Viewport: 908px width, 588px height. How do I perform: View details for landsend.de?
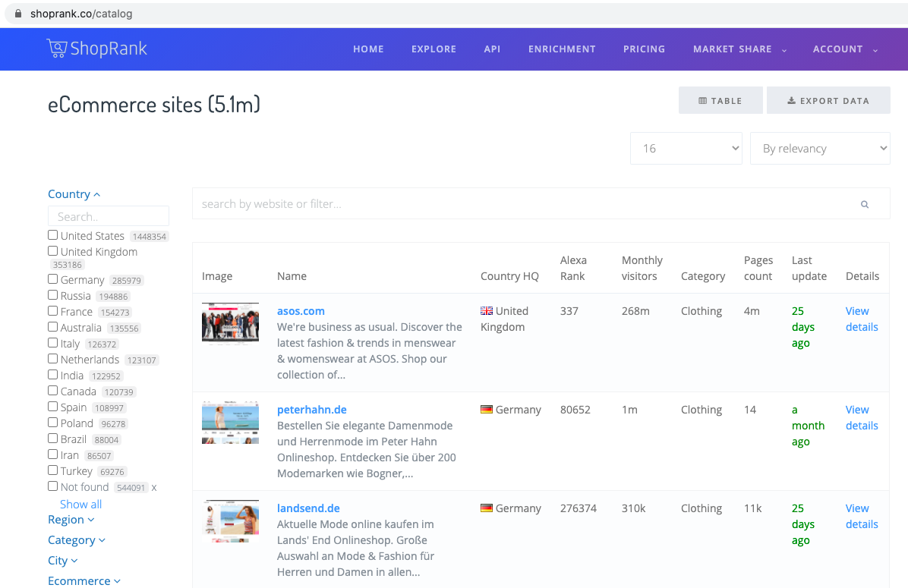click(862, 516)
